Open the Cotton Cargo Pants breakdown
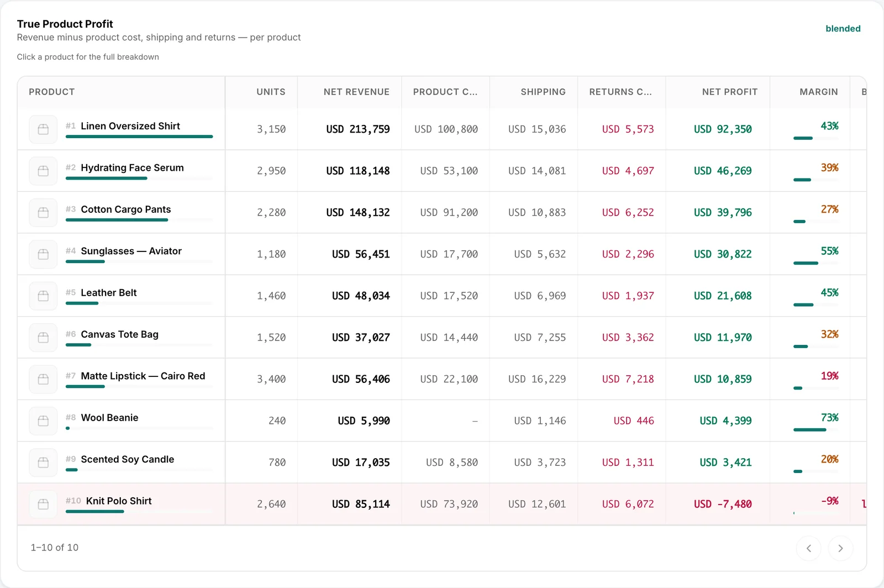Screen dimensions: 884x588 (x=126, y=209)
